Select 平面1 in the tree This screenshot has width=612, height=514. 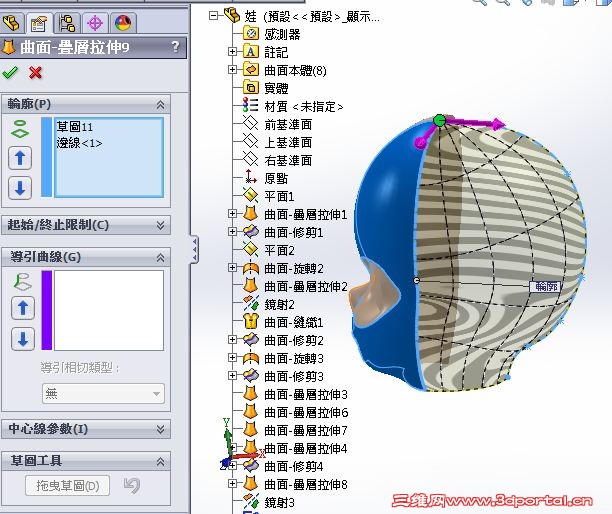(x=279, y=196)
